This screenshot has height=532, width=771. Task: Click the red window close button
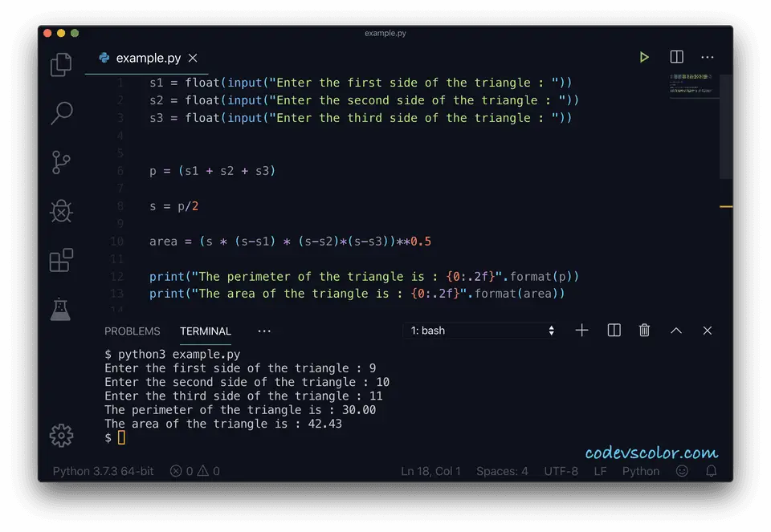[x=47, y=33]
